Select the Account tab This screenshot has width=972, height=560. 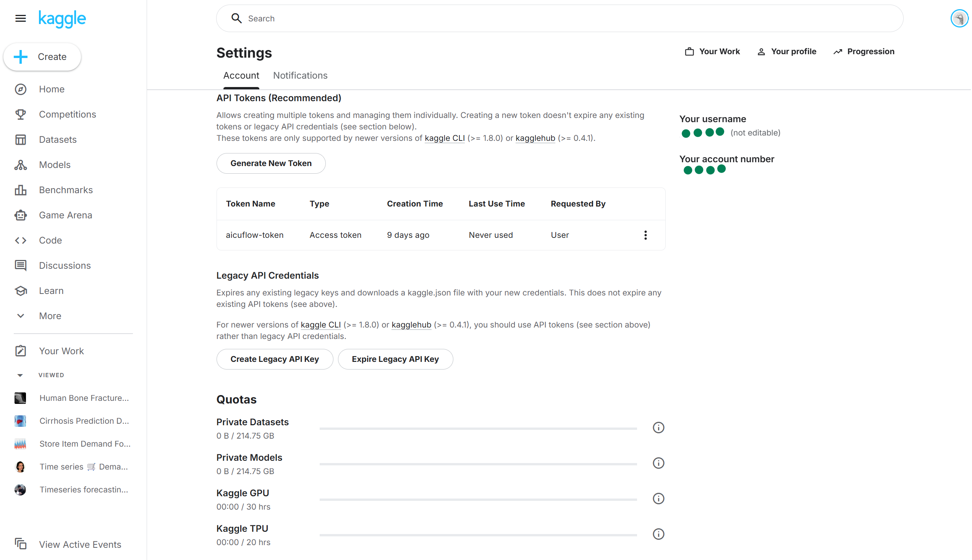tap(241, 75)
